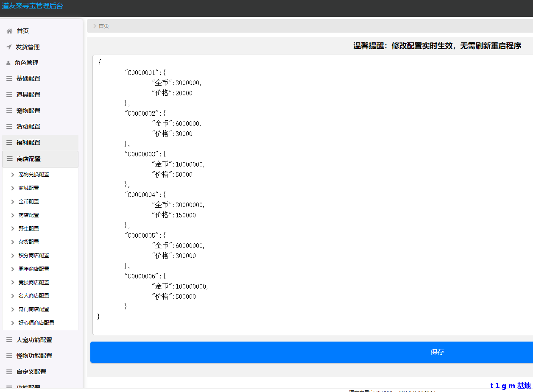Click the chevron before 宠物兑换配置
533x392 pixels.
point(13,175)
